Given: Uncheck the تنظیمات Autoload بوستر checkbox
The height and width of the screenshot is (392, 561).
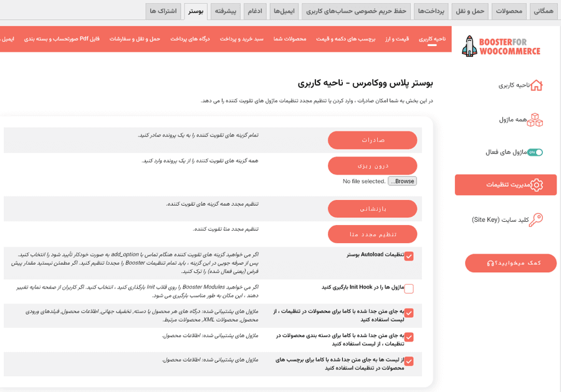Looking at the screenshot, I should [x=409, y=256].
